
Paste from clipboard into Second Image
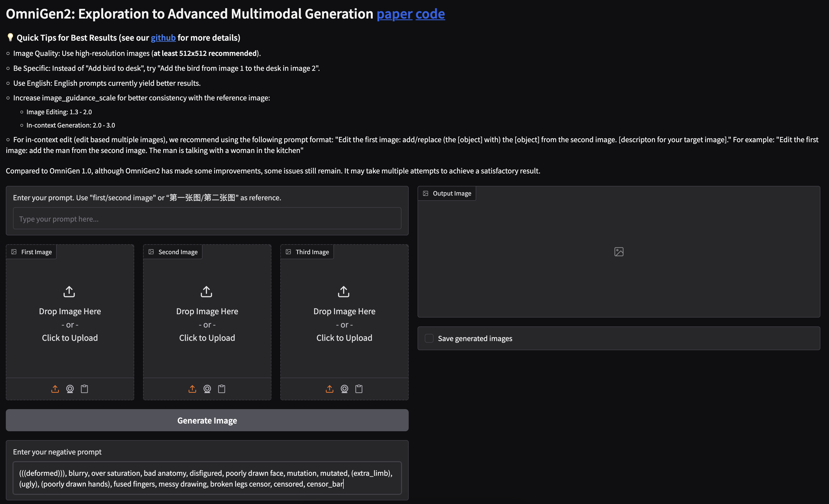[x=222, y=389]
